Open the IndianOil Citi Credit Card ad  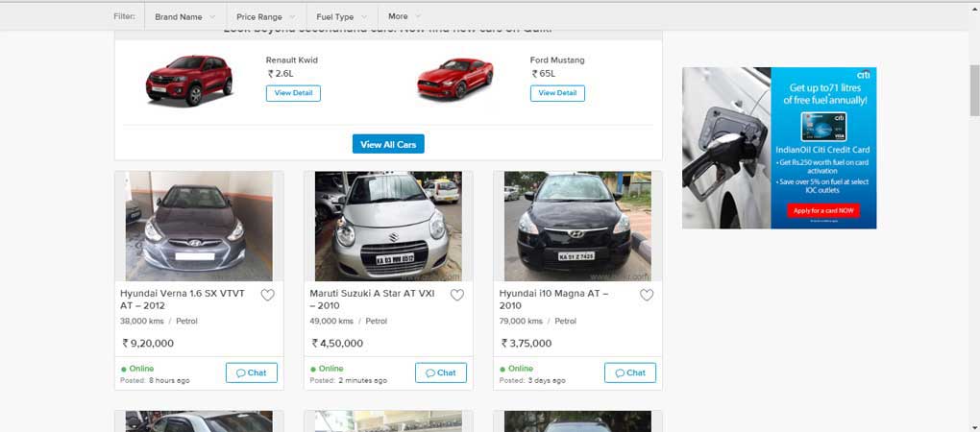coord(779,148)
